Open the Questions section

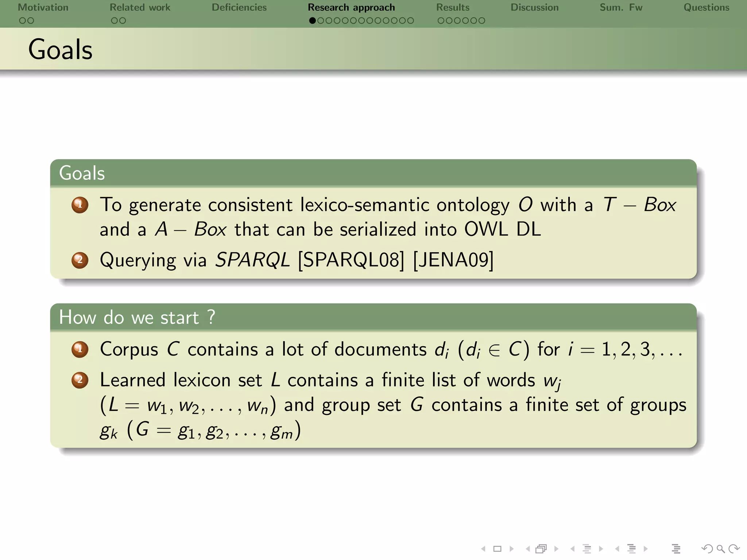tap(706, 7)
